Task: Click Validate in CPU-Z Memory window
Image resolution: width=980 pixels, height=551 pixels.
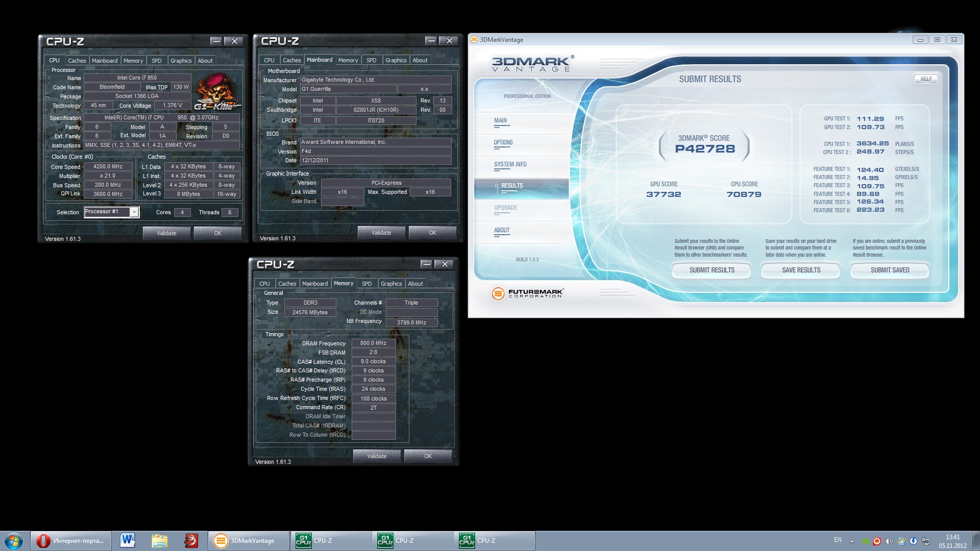Action: click(377, 456)
